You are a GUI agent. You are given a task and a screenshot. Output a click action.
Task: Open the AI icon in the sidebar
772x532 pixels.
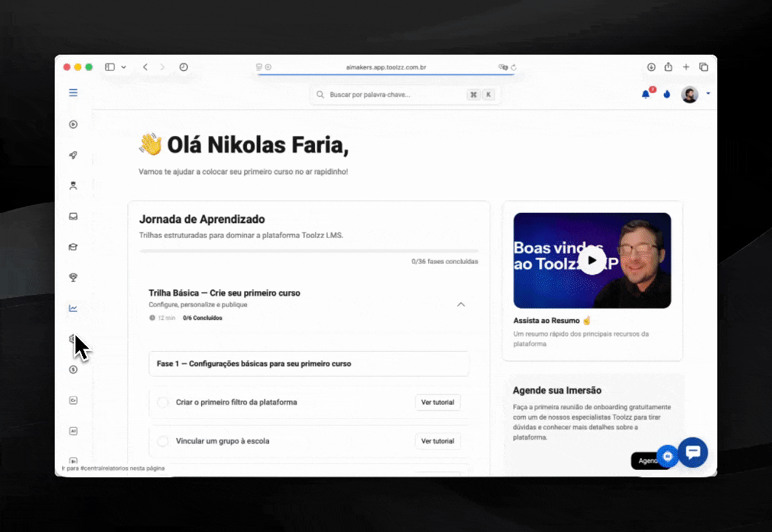tap(73, 431)
